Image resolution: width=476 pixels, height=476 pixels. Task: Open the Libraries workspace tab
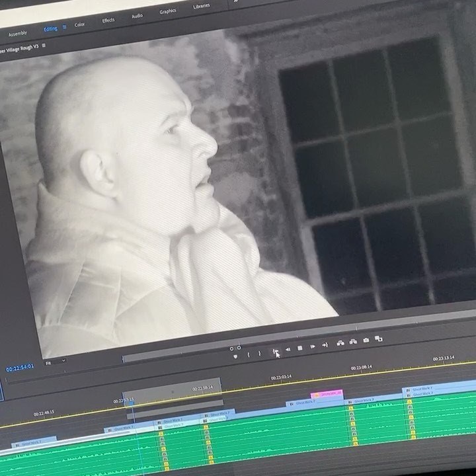click(x=201, y=6)
